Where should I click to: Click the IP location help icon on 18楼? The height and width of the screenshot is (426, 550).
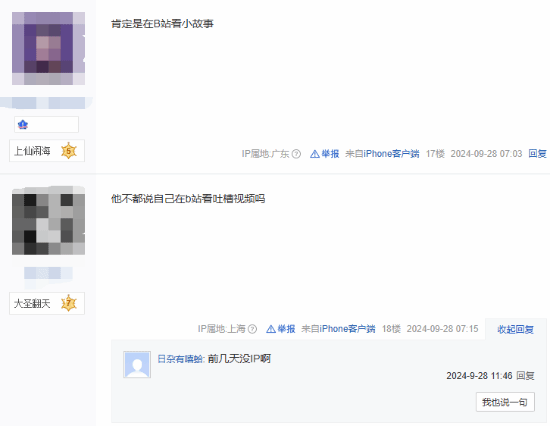(252, 329)
